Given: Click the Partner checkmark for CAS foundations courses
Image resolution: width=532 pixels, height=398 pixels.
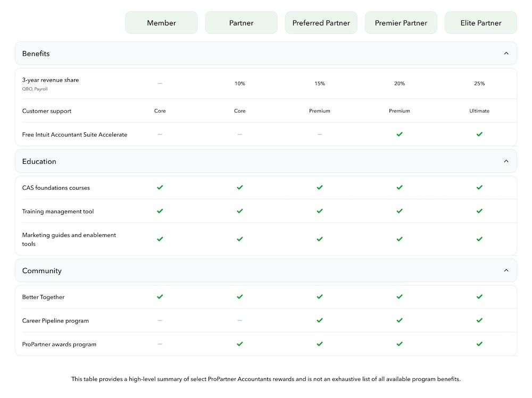Looking at the screenshot, I should 240,188.
